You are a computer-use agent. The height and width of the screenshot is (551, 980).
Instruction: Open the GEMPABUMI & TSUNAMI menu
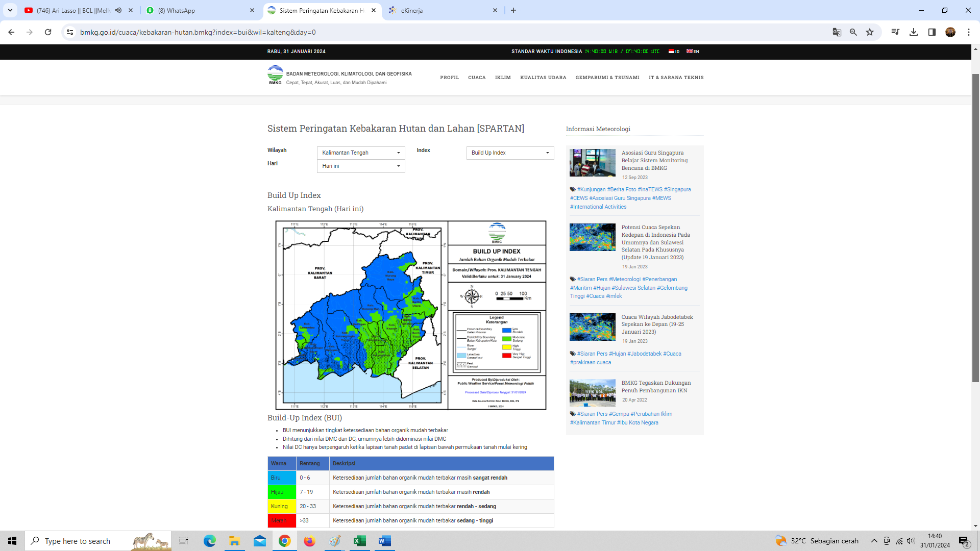point(607,78)
